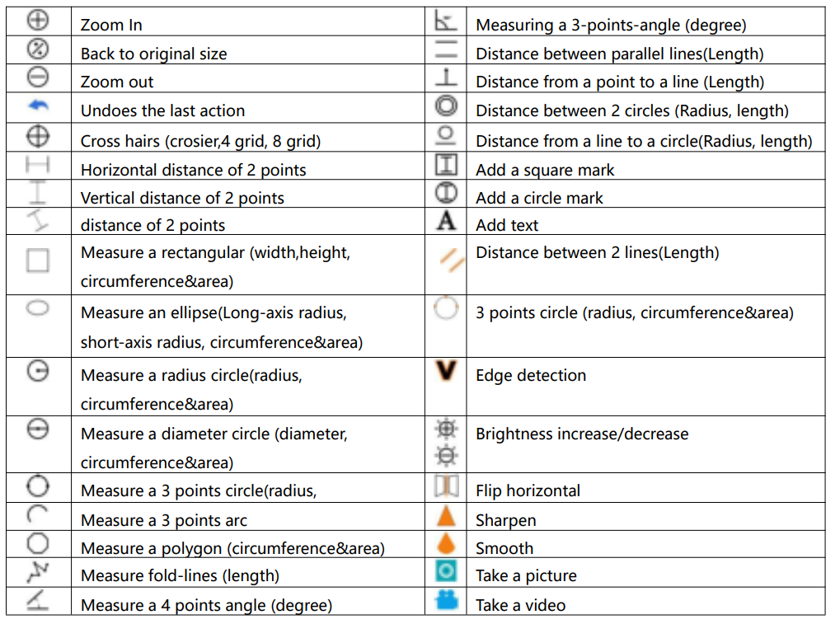Click the Take a video icon
This screenshot has height=624, width=840.
coord(446,600)
